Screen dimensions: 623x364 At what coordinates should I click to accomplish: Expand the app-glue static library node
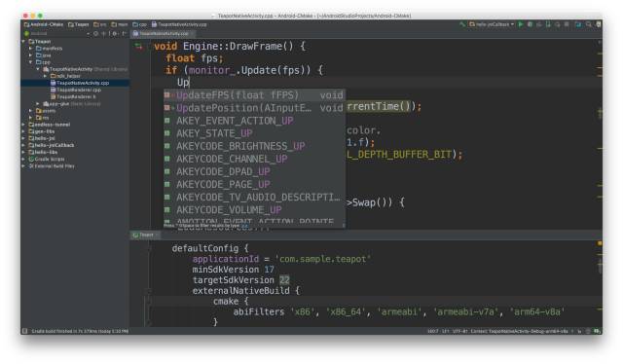[38, 104]
